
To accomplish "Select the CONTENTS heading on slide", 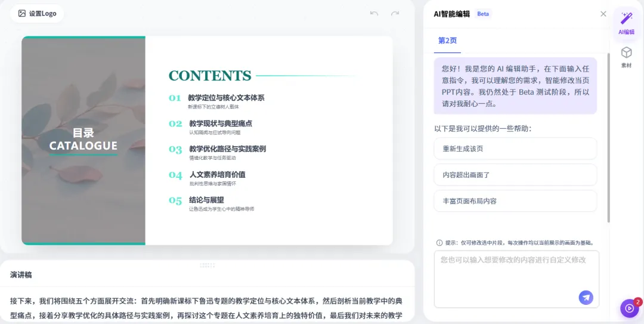I will pos(210,76).
